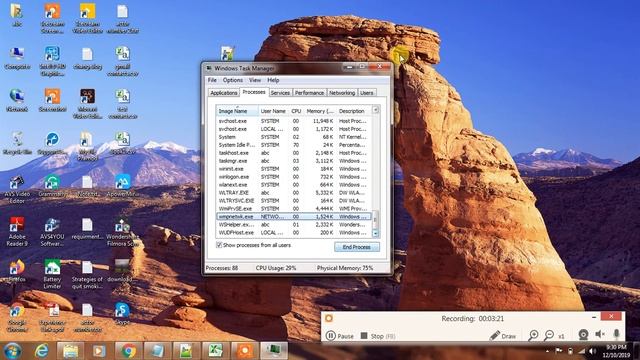Open the Windows Start menu orb
The width and height of the screenshot is (640, 360).
point(12,351)
